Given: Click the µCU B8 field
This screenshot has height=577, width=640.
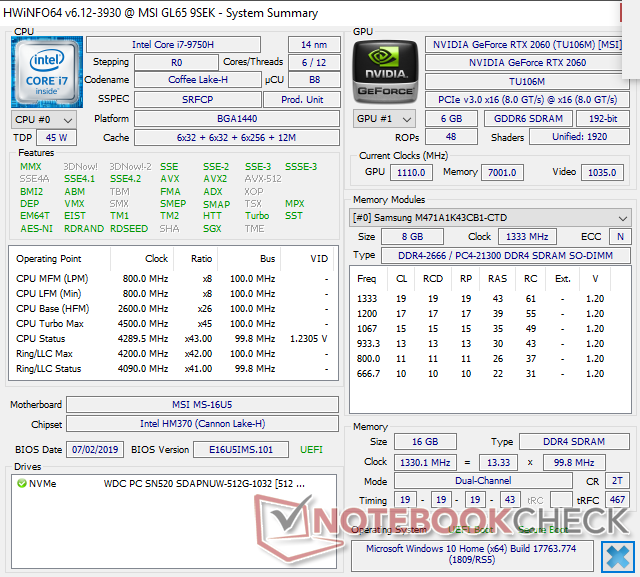Looking at the screenshot, I should [314, 80].
